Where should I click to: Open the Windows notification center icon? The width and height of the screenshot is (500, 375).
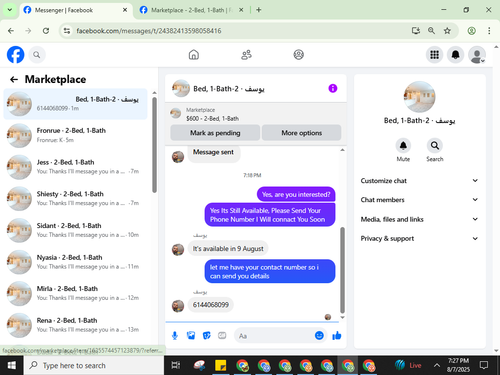pyautogui.click(x=484, y=365)
